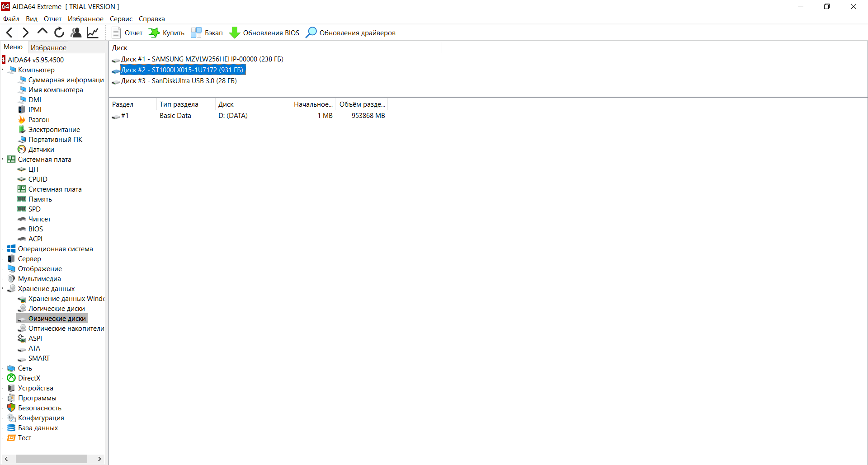
Task: Expand the Сеть tree node
Action: coord(3,368)
